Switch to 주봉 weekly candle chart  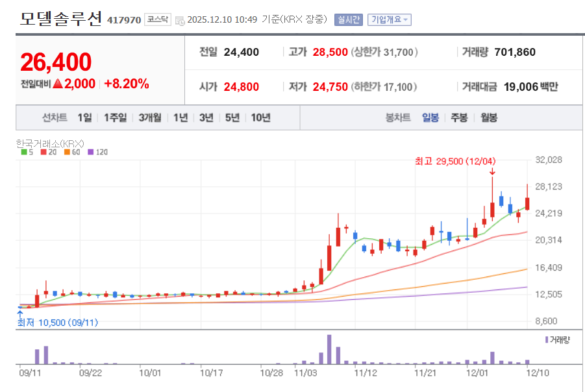(459, 117)
